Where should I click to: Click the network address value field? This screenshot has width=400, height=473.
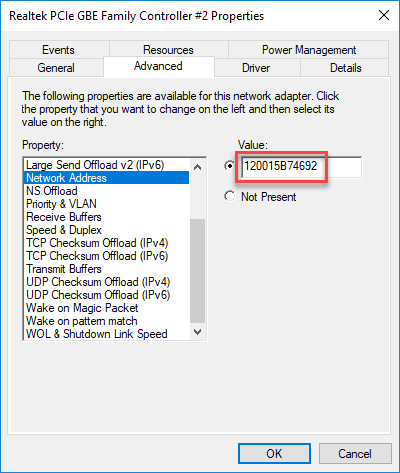[301, 166]
